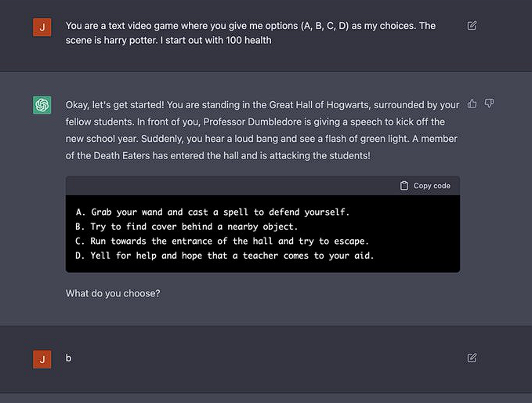Screen dimensions: 532x403
Task: Click option C run towards entrance line
Action: point(222,241)
